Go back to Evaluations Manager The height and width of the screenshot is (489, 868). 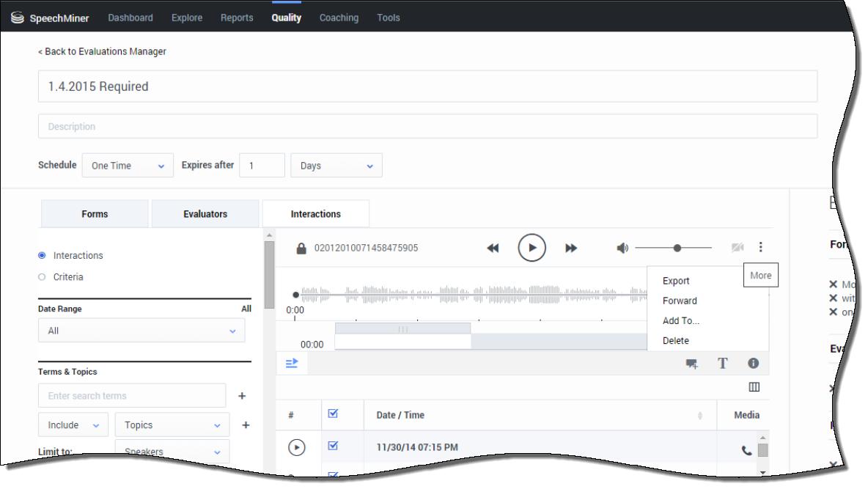coord(102,51)
